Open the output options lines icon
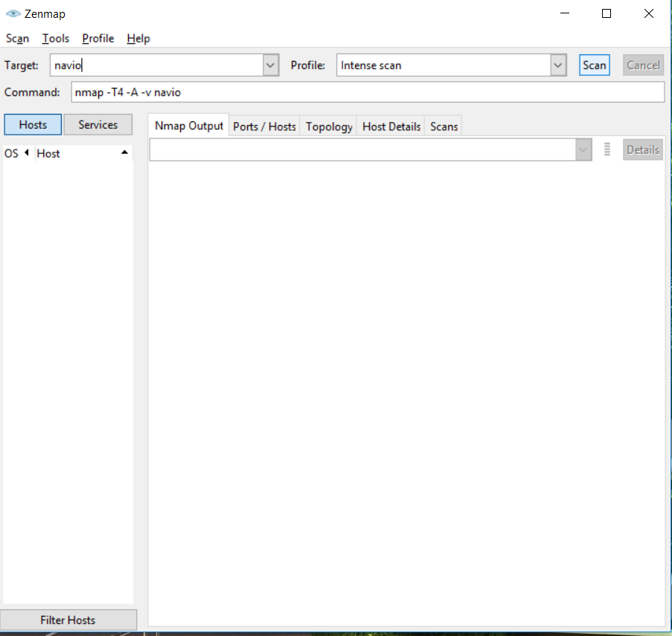 tap(607, 150)
